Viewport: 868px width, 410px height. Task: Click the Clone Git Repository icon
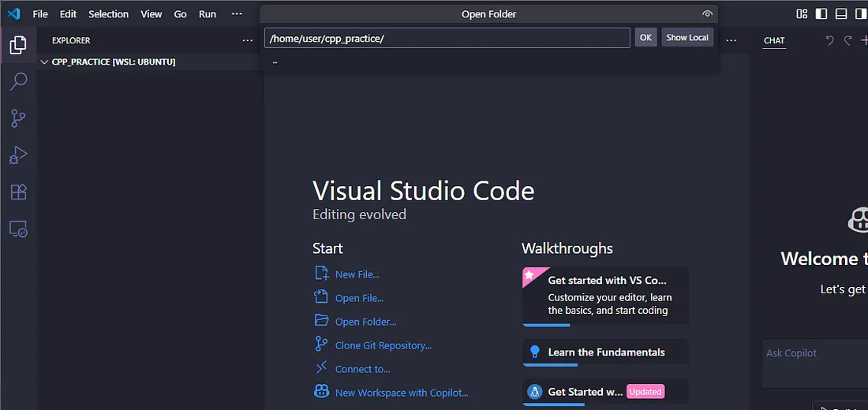[321, 344]
